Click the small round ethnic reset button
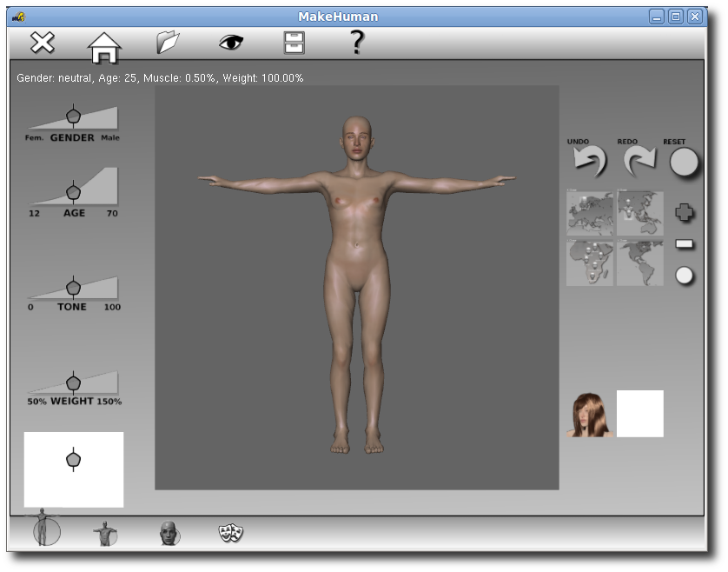Screen dimensions: 728x572 point(684,276)
